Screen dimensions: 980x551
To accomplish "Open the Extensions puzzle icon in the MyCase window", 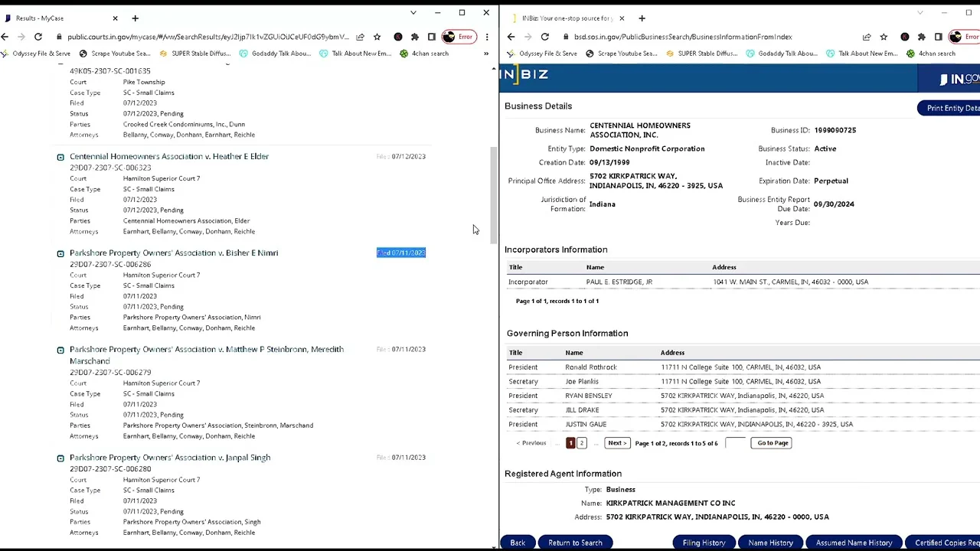I will click(x=415, y=37).
